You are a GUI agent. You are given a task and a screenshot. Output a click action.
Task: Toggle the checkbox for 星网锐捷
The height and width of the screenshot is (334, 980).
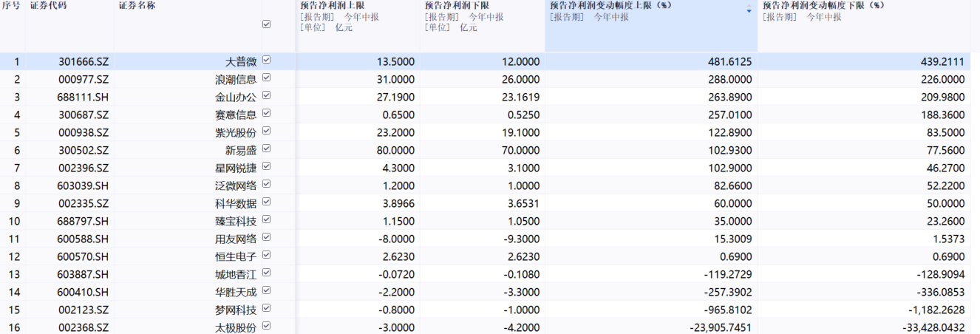tap(266, 166)
